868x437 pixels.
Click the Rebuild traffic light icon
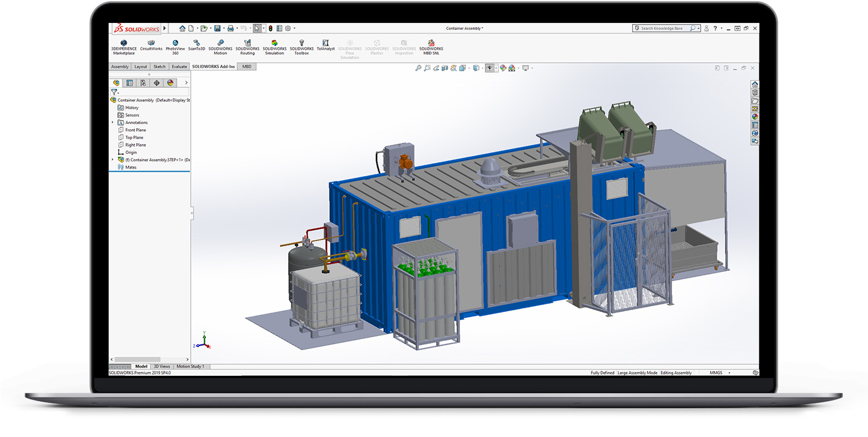click(271, 28)
